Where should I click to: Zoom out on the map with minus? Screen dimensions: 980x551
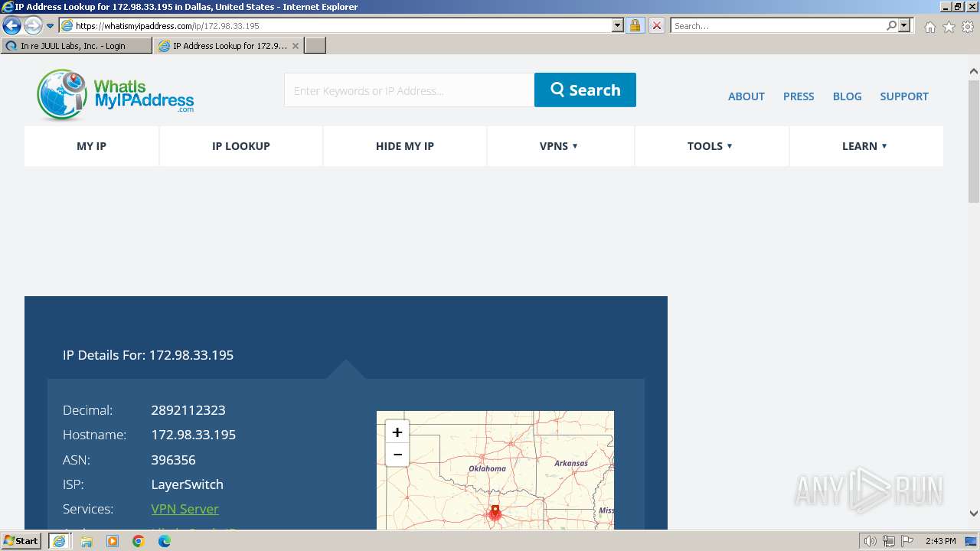click(397, 455)
